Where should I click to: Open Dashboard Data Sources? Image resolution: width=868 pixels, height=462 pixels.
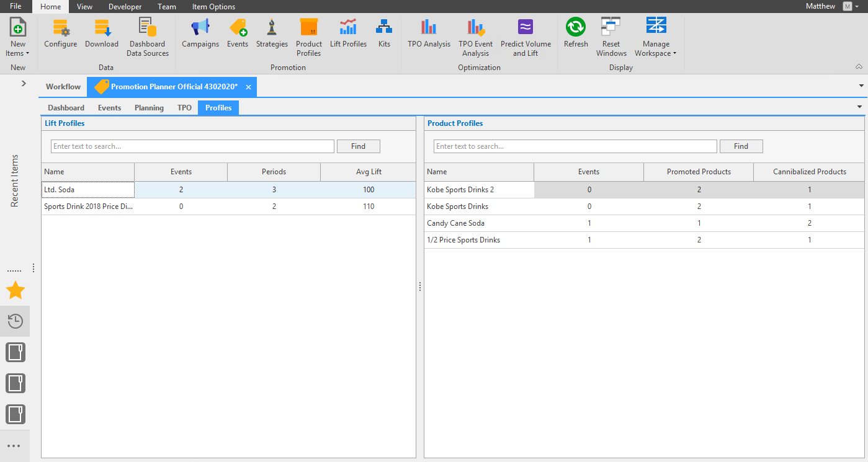[x=148, y=37]
